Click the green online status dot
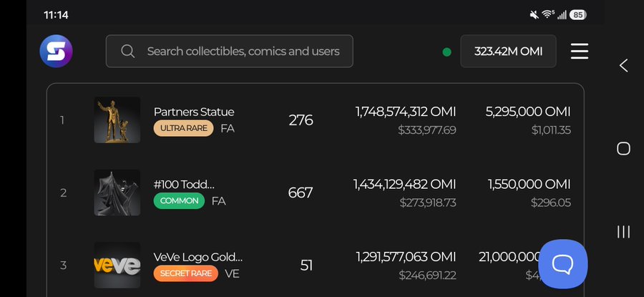Screen dimensions: 644x297 pos(447,52)
